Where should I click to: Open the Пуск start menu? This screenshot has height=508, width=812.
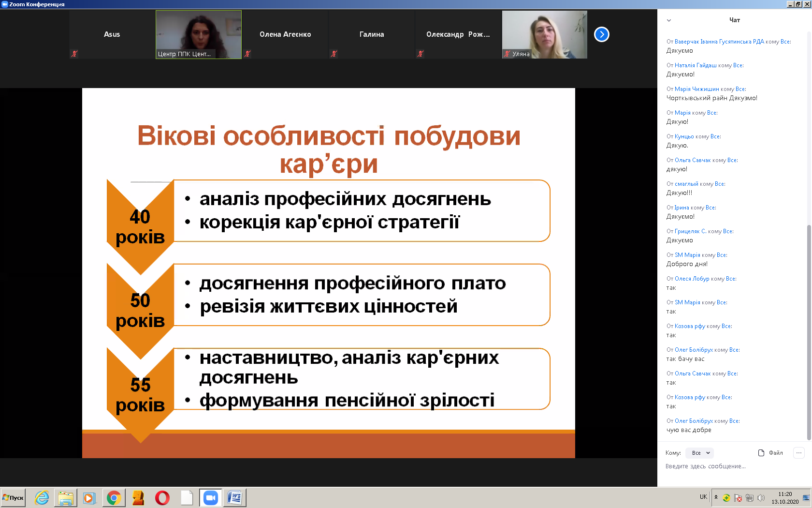(14, 497)
